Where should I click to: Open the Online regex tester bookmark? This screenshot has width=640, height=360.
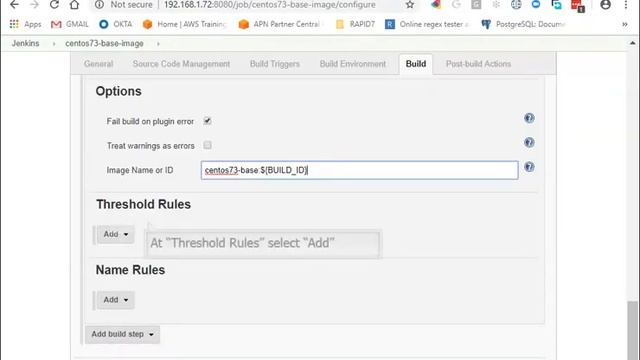click(x=426, y=24)
